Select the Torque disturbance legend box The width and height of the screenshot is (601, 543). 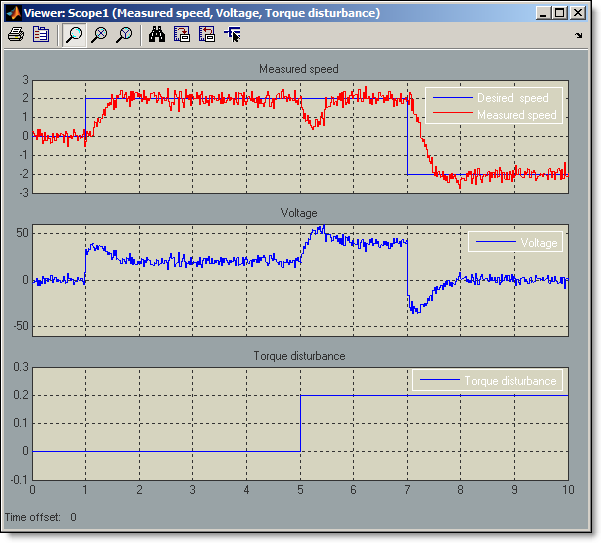[x=487, y=381]
